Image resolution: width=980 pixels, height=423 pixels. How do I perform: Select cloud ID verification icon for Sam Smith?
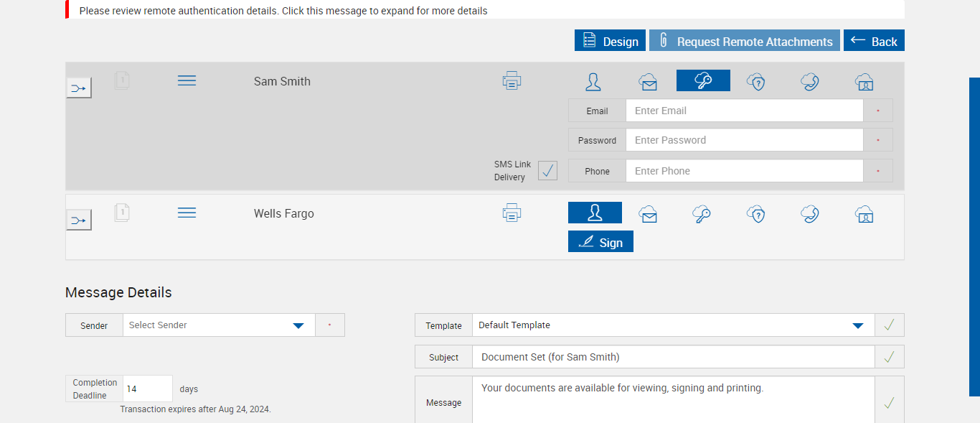864,82
